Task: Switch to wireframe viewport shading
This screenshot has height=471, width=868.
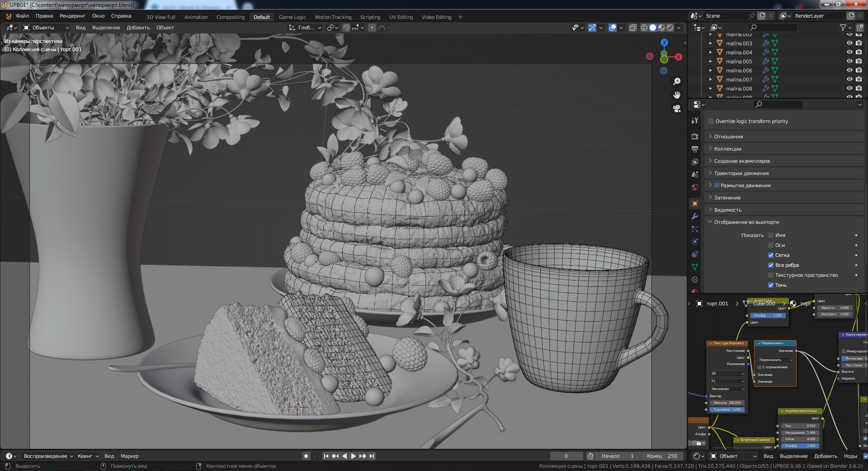Action: pos(644,28)
